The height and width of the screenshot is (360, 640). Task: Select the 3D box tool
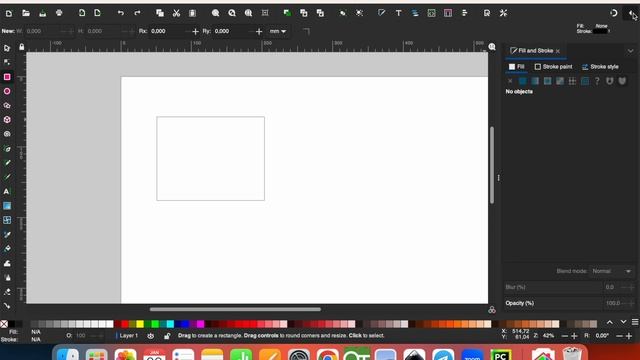click(x=7, y=120)
